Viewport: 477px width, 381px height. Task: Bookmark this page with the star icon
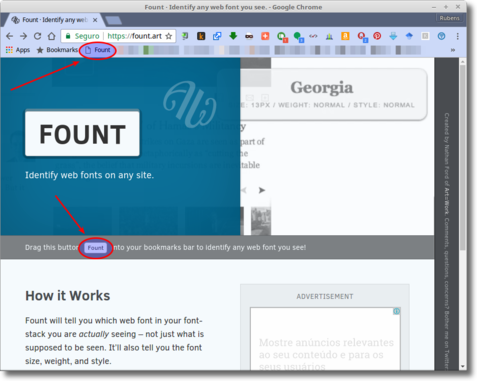click(x=169, y=36)
